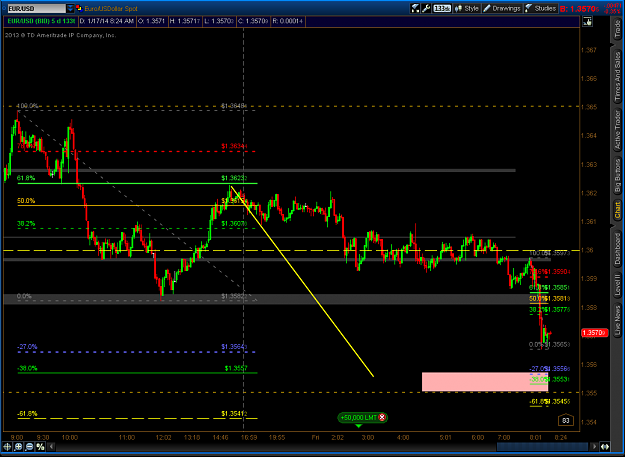Click the EUR/USD (BID) chart header label

pos(41,21)
